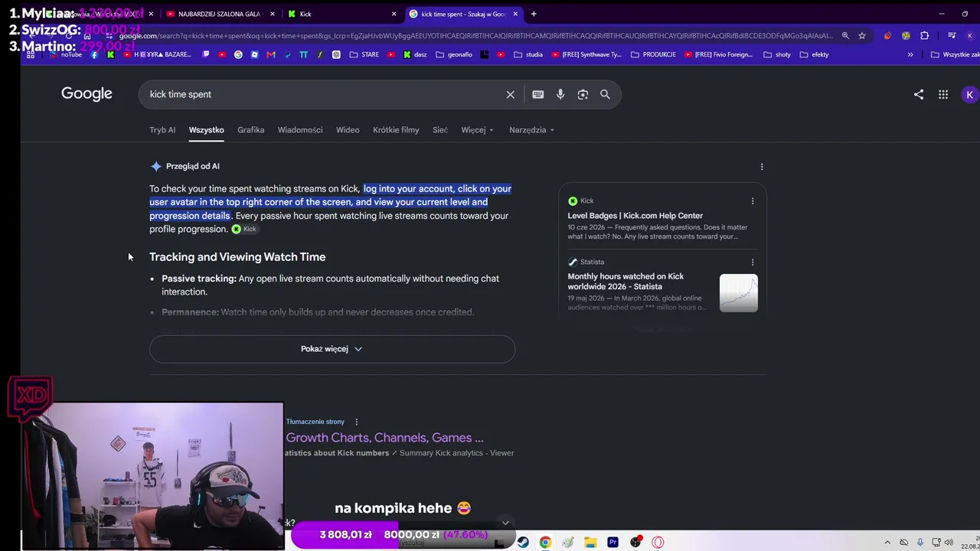
Task: Open Chrome from the taskbar
Action: point(545,542)
